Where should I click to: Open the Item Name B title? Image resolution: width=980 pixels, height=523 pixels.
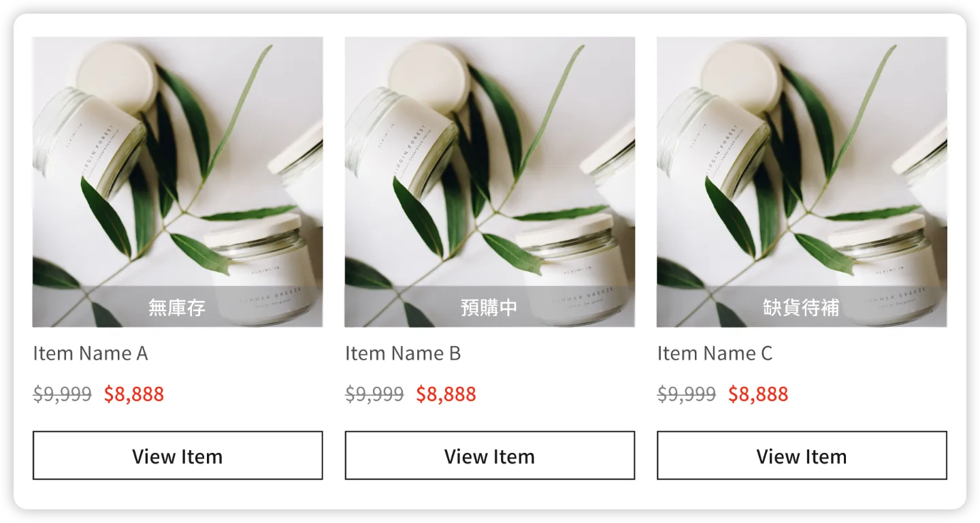tap(403, 353)
